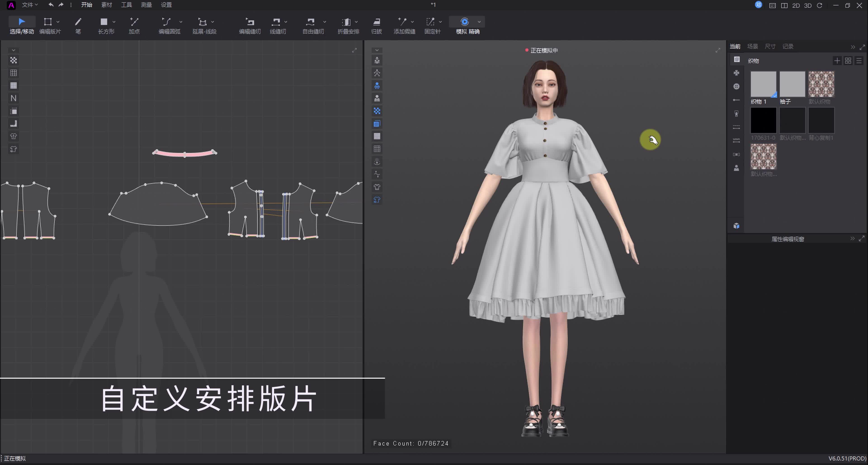Click the 模拟 simulation play button
The width and height of the screenshot is (868, 465).
tap(464, 21)
